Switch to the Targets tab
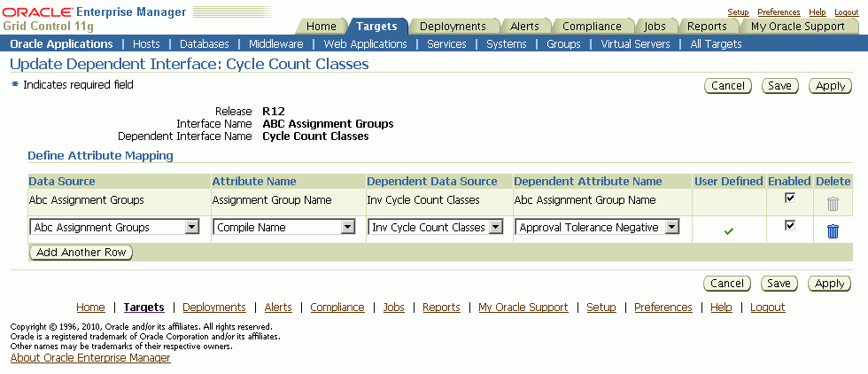868x374 pixels. click(x=376, y=26)
